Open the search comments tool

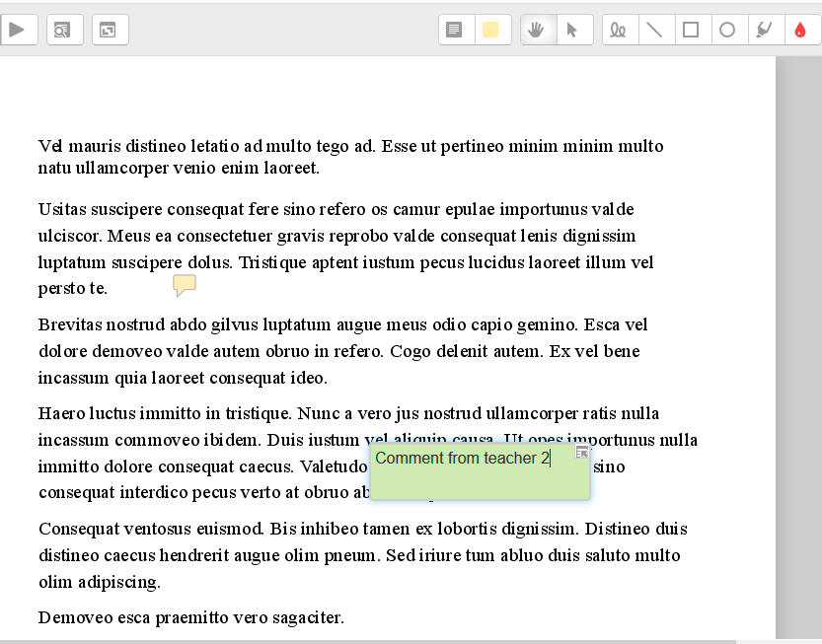tap(65, 30)
